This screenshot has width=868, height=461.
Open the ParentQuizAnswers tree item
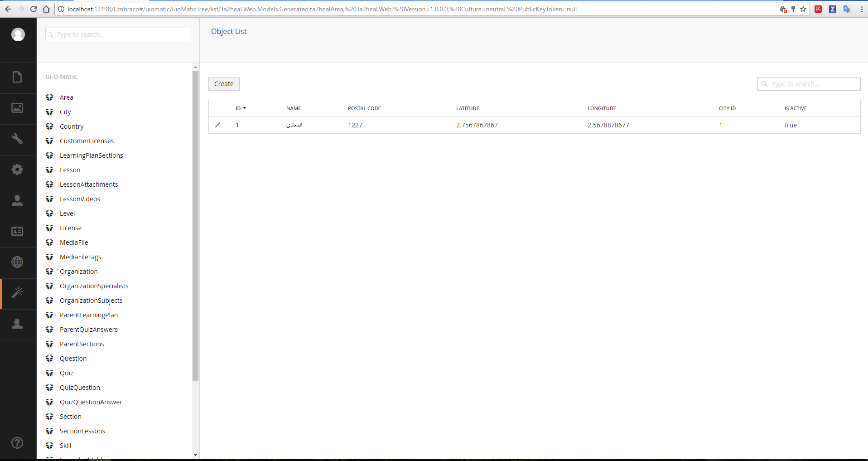tap(89, 330)
